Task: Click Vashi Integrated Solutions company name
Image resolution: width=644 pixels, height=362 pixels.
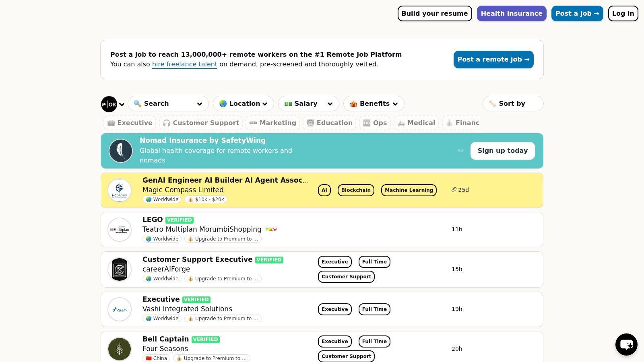Action: click(187, 309)
